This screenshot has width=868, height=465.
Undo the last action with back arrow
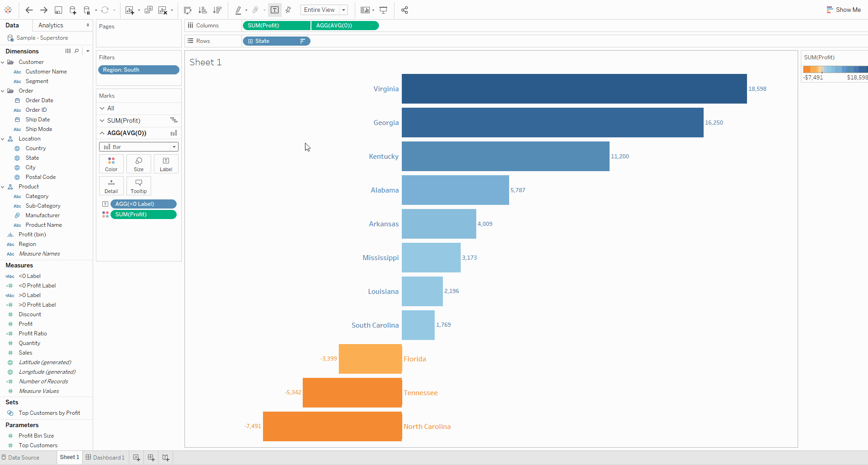[x=29, y=10]
